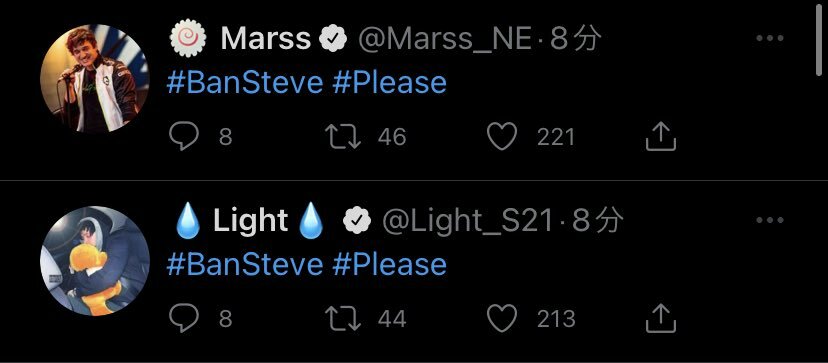The width and height of the screenshot is (828, 363).
Task: Retweet the Marss tweet
Action: coord(343,137)
